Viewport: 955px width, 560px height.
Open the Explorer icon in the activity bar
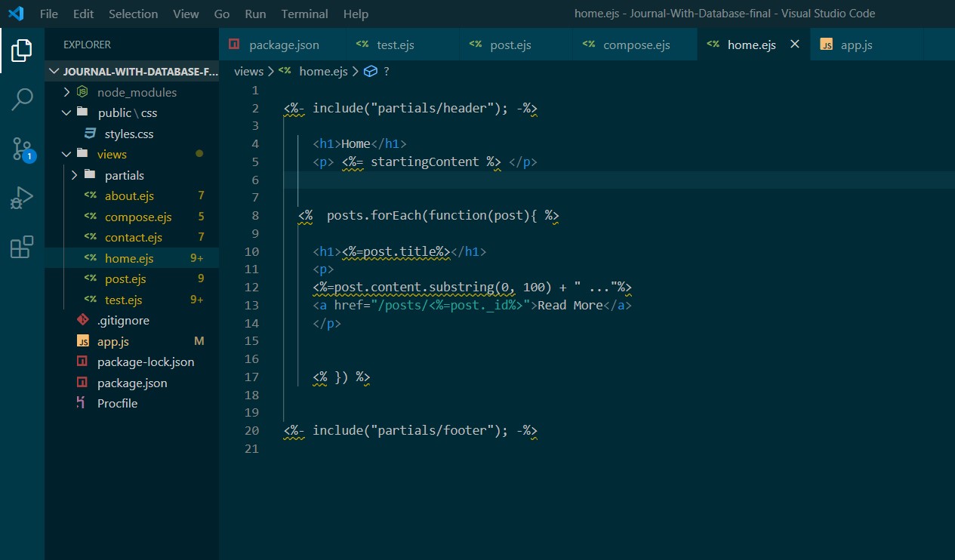pos(20,50)
